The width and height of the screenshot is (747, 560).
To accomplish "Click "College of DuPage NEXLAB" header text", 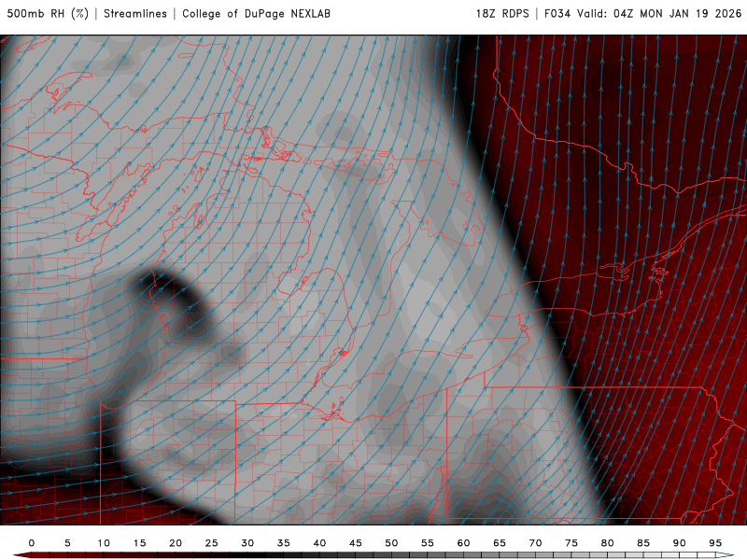I will coord(256,14).
